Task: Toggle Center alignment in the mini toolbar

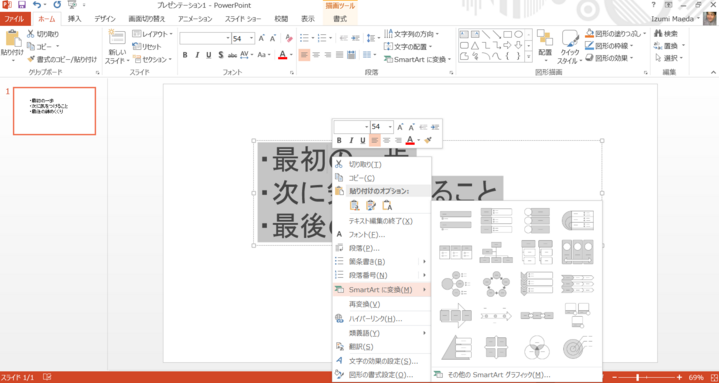Action: (387, 140)
